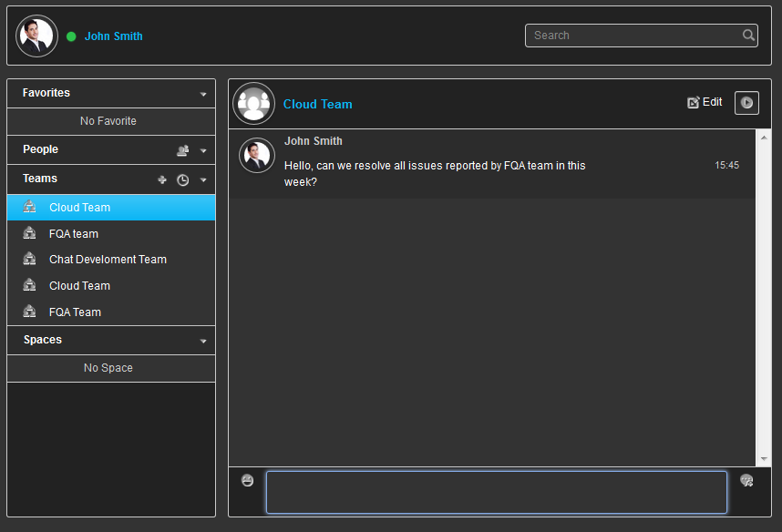Image resolution: width=782 pixels, height=532 pixels.
Task: Click the search magnifier icon
Action: coord(748,36)
